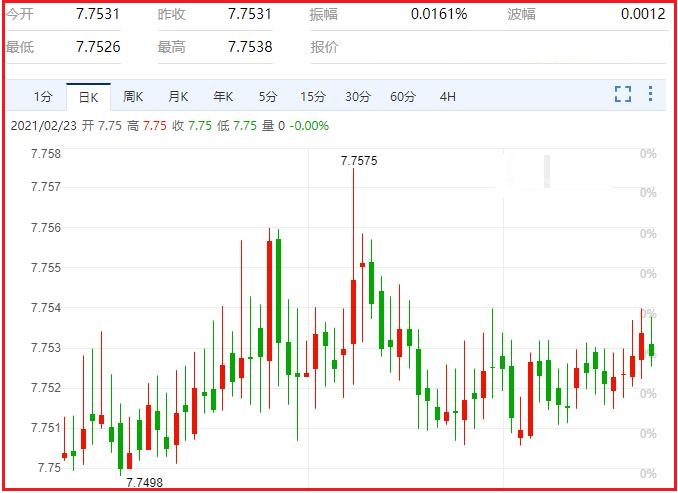Click the 7.754 y-axis label
The image size is (678, 493).
point(46,308)
